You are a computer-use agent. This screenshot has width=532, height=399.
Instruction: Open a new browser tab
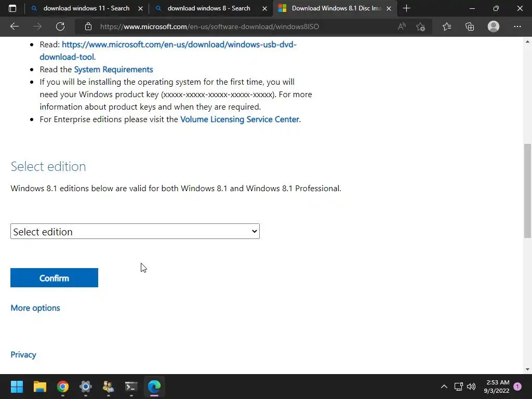(406, 8)
